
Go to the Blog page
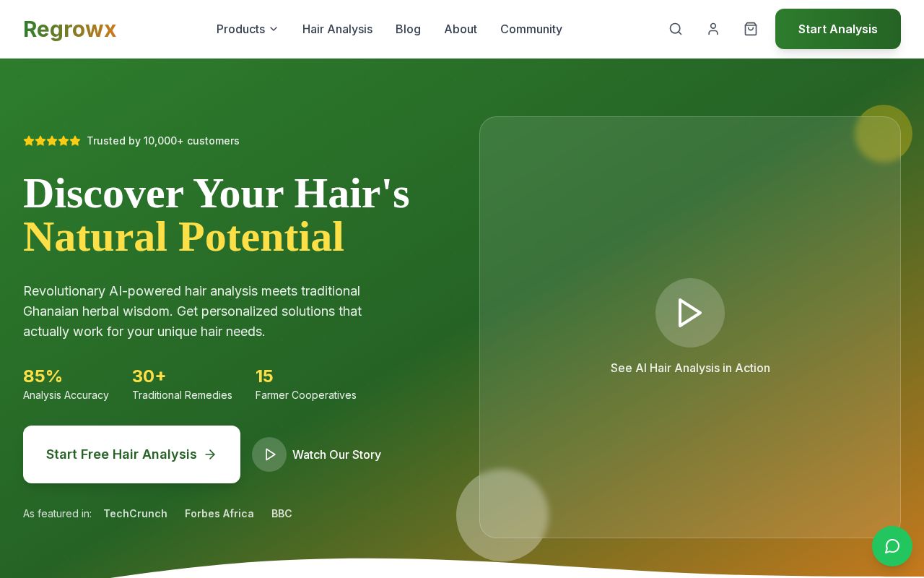tap(408, 29)
